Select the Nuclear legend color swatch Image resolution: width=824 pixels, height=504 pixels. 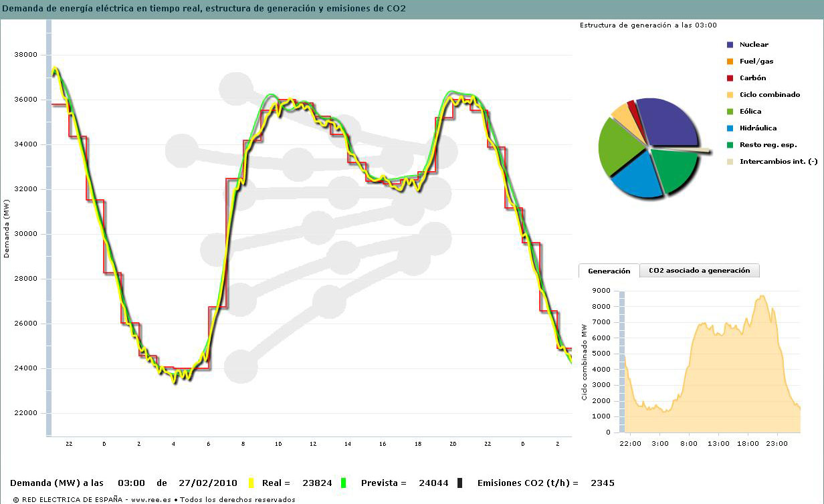tap(730, 45)
